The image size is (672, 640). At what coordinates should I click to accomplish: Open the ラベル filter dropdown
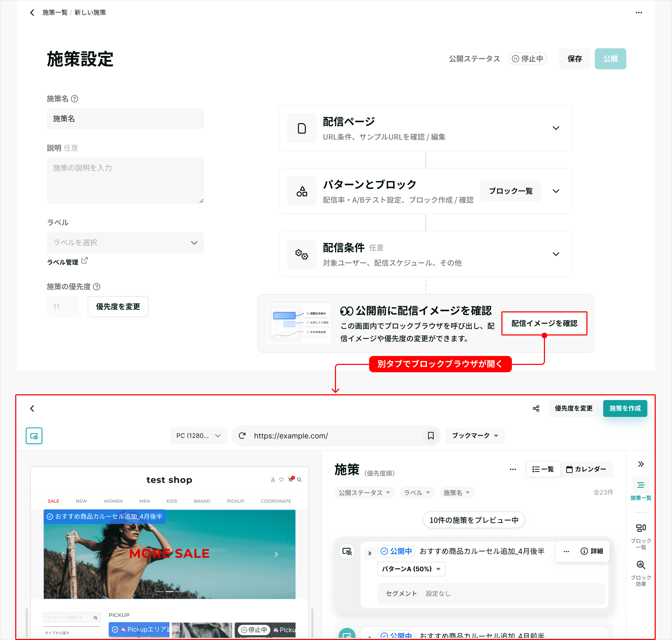(417, 493)
